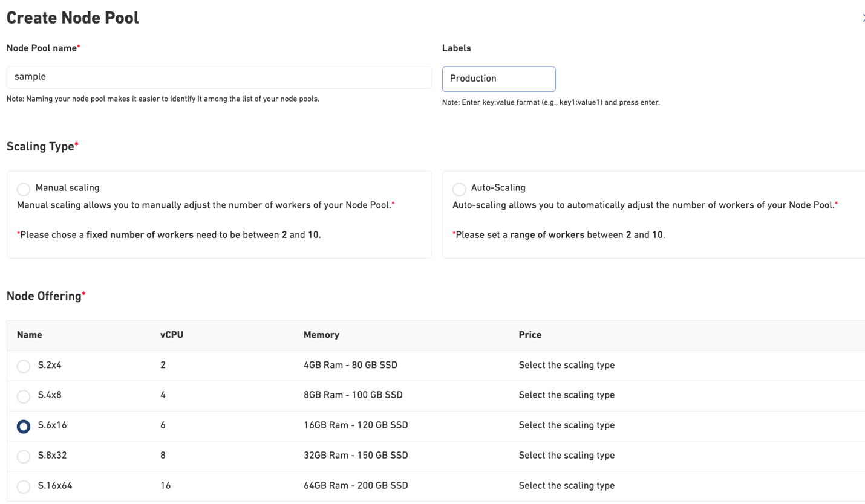Click the vCPU column header

tap(172, 335)
